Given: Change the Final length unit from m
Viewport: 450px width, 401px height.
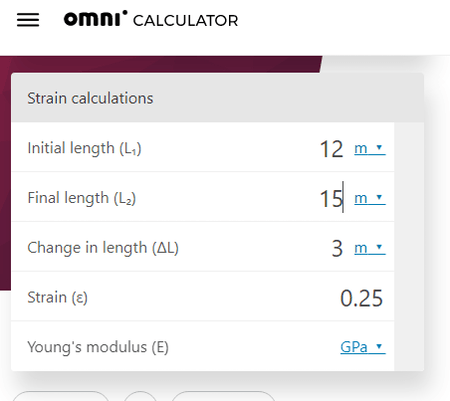Looking at the screenshot, I should tap(370, 198).
